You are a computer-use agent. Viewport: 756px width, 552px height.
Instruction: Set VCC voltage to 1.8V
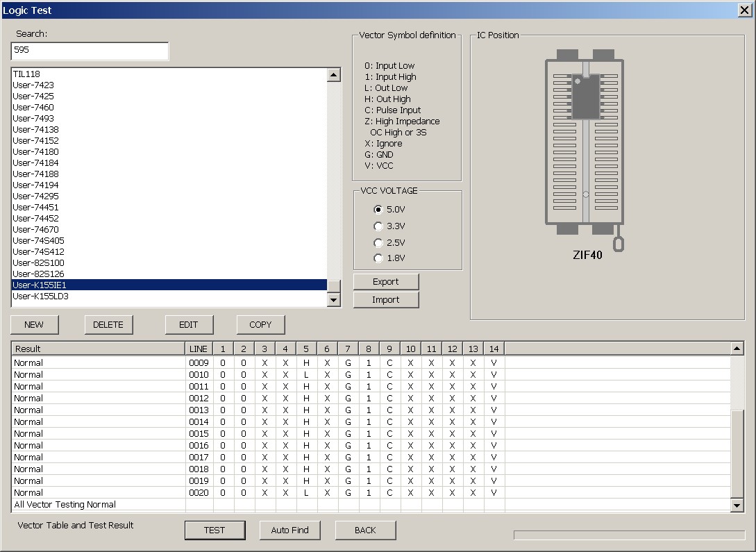tap(378, 258)
